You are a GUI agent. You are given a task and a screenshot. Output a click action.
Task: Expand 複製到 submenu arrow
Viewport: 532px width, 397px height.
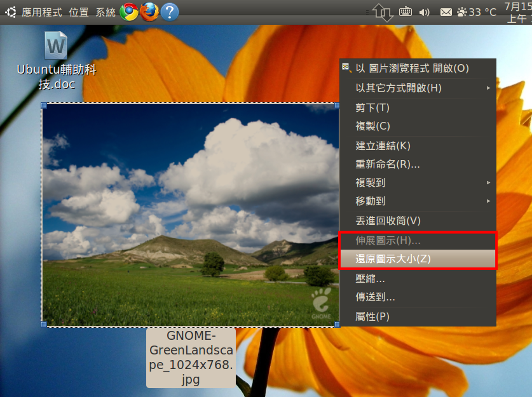(x=488, y=183)
